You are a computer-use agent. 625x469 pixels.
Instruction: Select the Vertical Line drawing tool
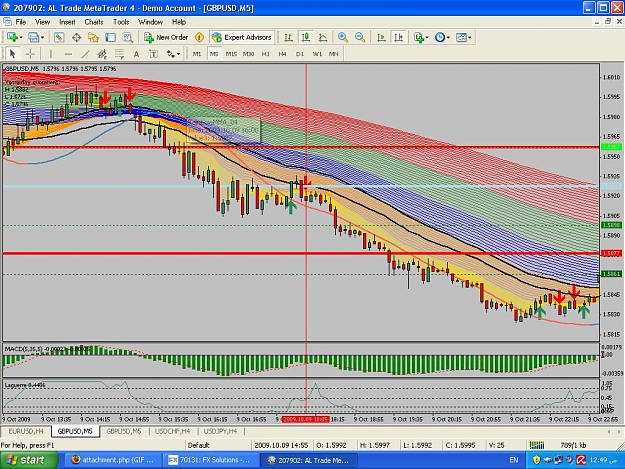(51, 54)
